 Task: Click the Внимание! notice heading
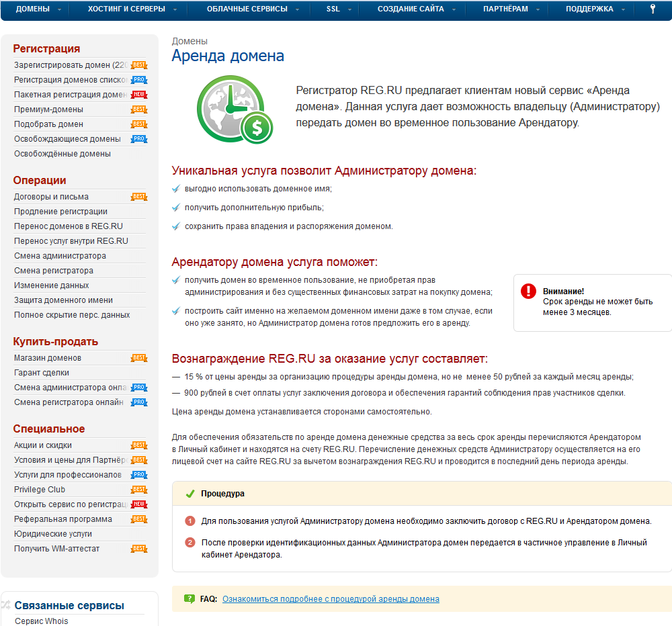pos(564,292)
